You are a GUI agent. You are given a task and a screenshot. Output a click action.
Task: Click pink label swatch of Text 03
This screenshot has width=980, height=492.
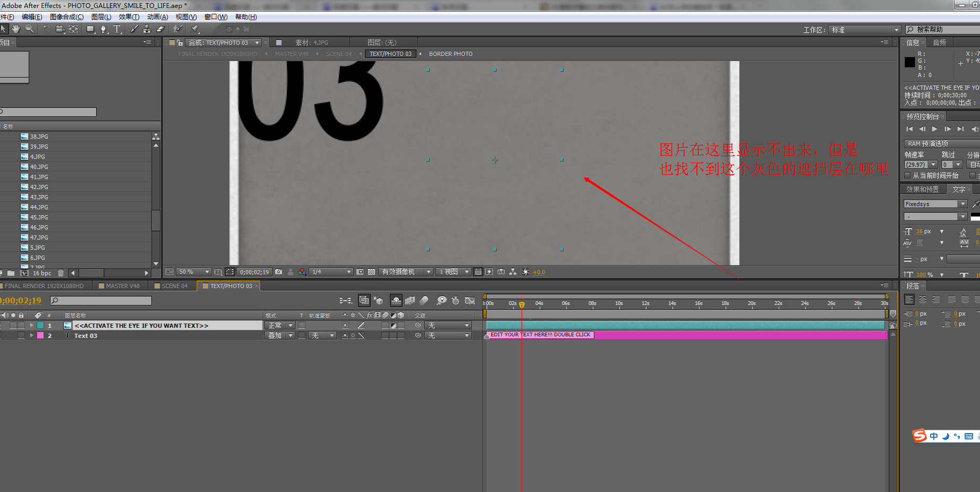40,335
